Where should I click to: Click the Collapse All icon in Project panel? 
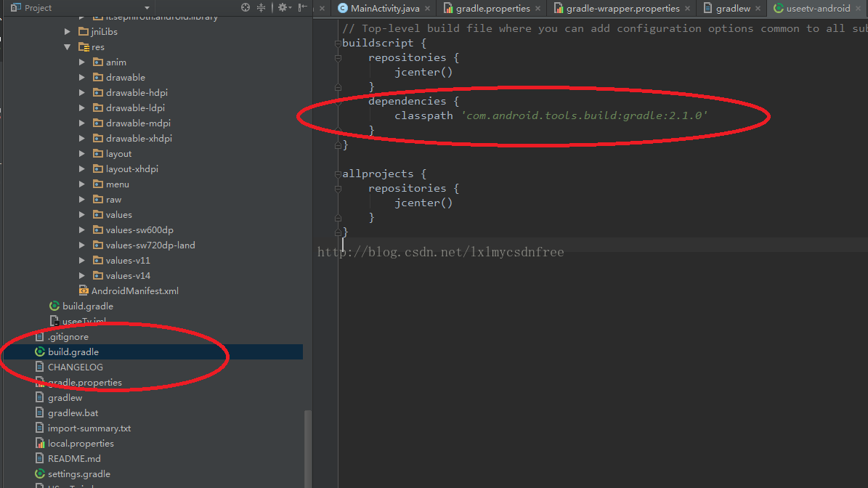coord(261,7)
